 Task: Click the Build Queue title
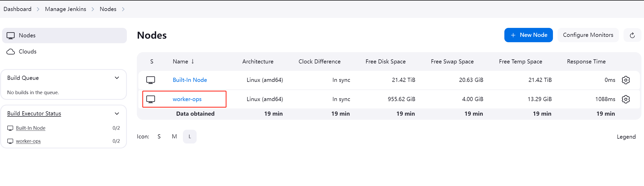(23, 78)
